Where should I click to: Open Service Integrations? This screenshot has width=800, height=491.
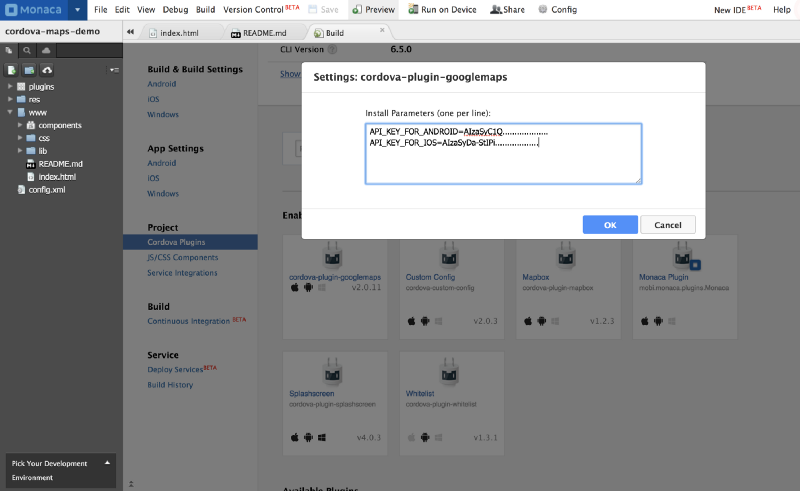click(182, 273)
